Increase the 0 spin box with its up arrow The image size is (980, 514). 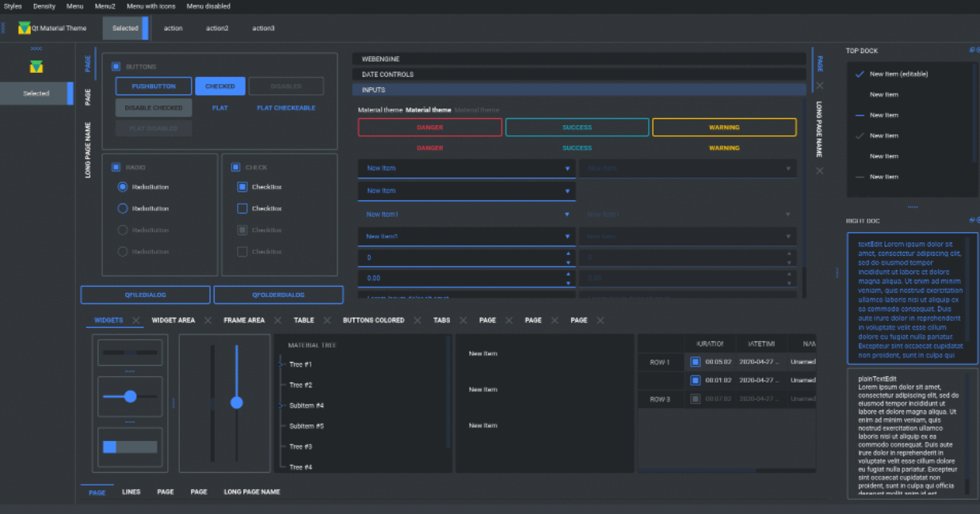click(568, 254)
